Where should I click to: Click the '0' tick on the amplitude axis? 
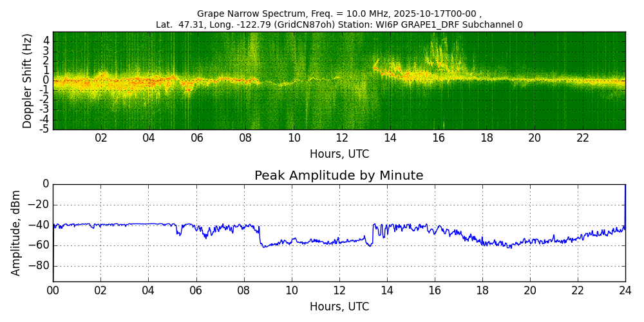(45, 184)
